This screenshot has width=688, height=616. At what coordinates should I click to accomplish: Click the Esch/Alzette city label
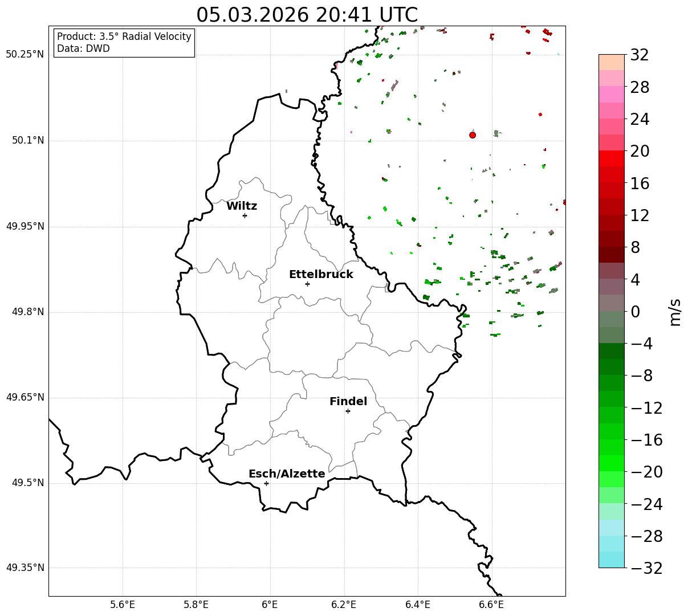pyautogui.click(x=287, y=474)
